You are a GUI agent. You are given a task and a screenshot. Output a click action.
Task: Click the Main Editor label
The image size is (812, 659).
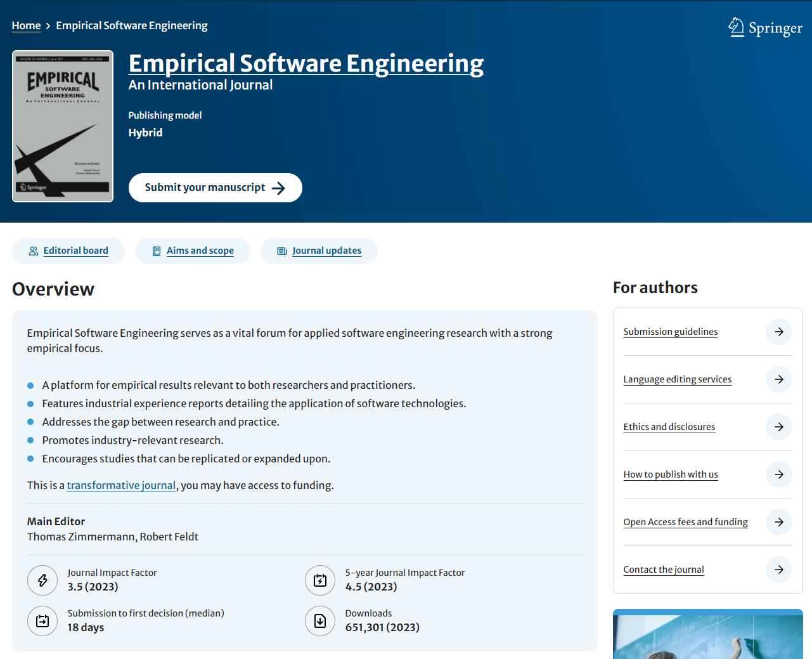click(56, 521)
